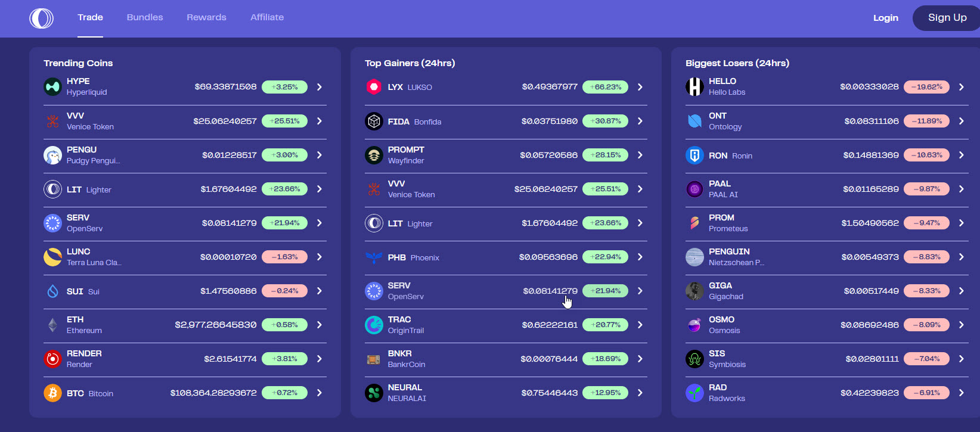980x432 pixels.
Task: Open PHB Phoenix row chevron
Action: [x=640, y=257]
